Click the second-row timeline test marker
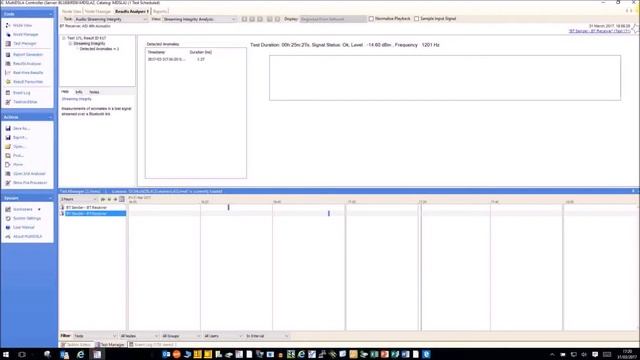This screenshot has height=360, width=640. (329, 213)
